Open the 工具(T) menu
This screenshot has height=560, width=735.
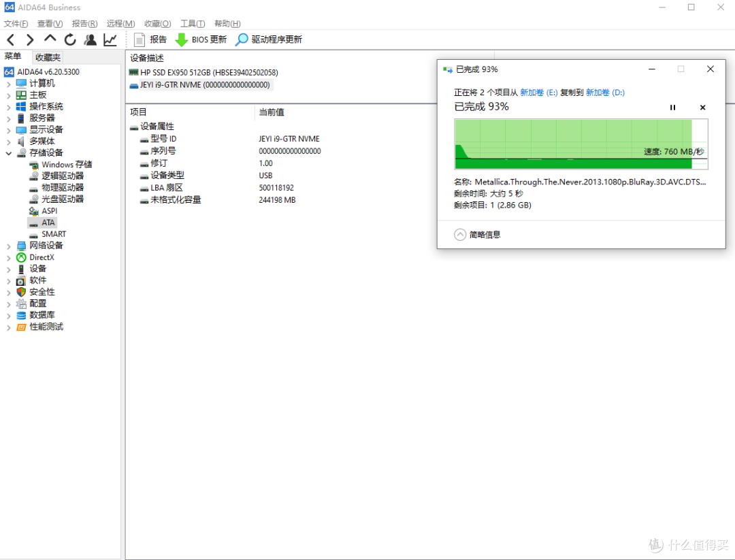tap(193, 23)
